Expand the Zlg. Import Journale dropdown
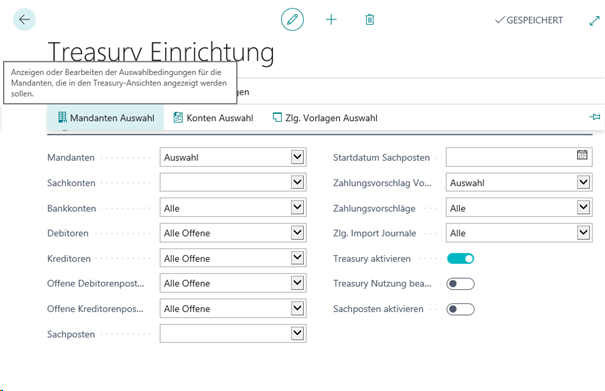Viewport: 605px width, 391px height. click(583, 233)
